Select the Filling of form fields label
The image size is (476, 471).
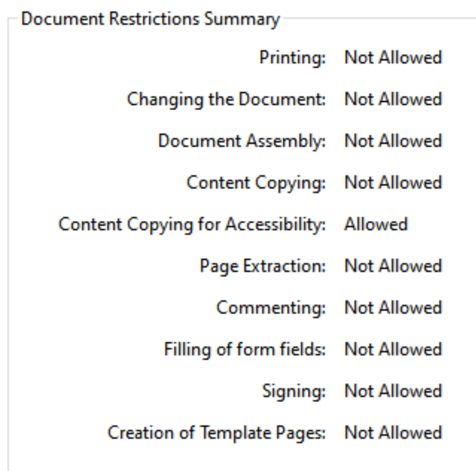pyautogui.click(x=245, y=350)
